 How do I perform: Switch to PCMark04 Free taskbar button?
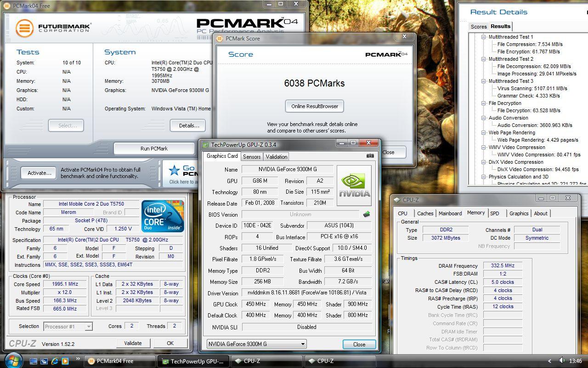click(120, 361)
